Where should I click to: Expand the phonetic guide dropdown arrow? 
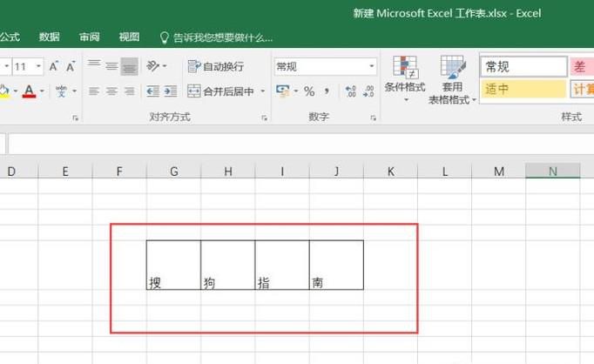[x=74, y=91]
